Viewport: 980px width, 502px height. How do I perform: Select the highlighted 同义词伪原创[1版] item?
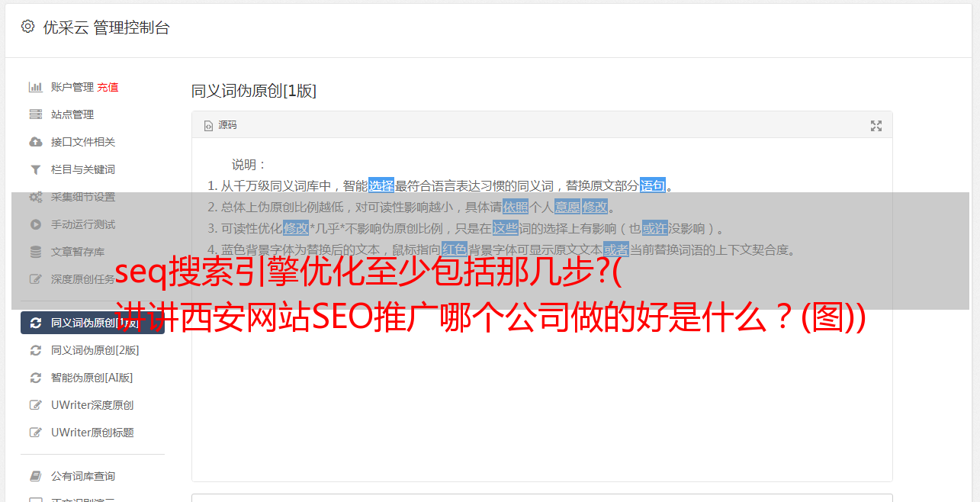(x=92, y=323)
